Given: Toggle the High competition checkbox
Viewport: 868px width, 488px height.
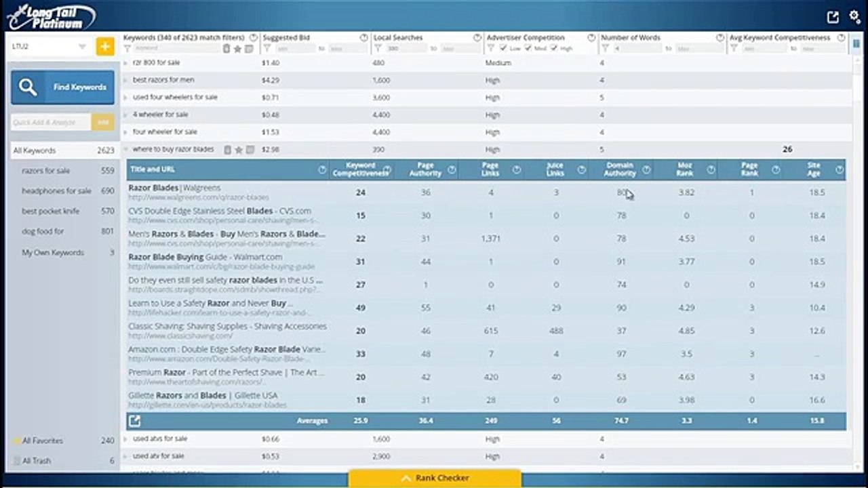Looking at the screenshot, I should tap(555, 49).
